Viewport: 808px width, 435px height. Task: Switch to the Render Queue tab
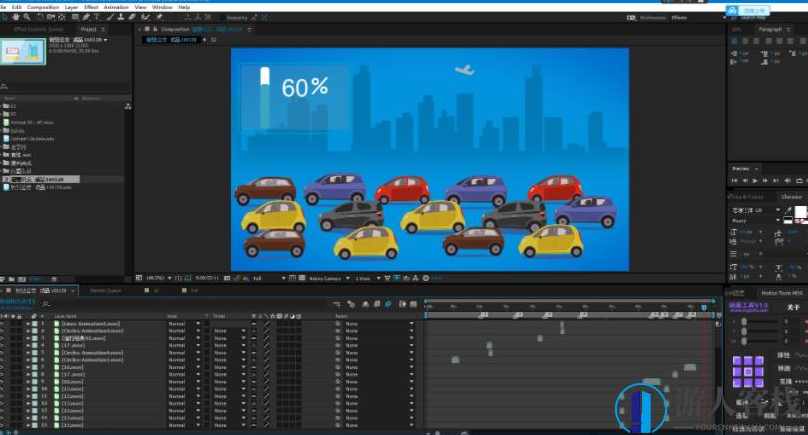(x=105, y=290)
